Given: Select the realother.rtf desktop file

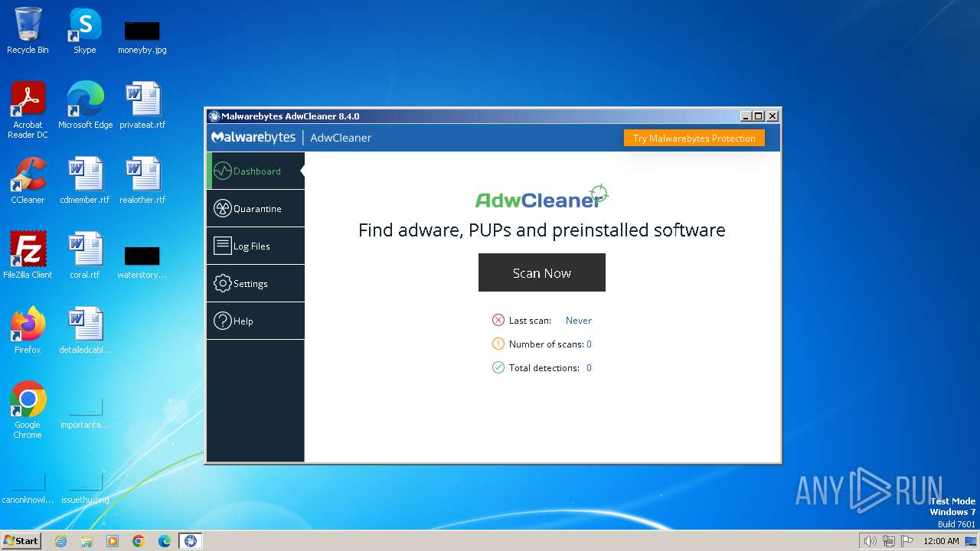Looking at the screenshot, I should pyautogui.click(x=142, y=181).
